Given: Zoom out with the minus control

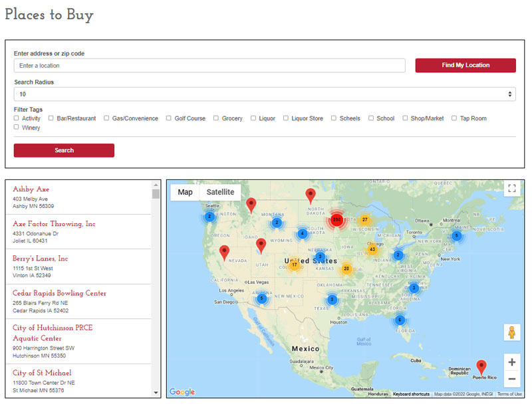Looking at the screenshot, I should 511,379.
